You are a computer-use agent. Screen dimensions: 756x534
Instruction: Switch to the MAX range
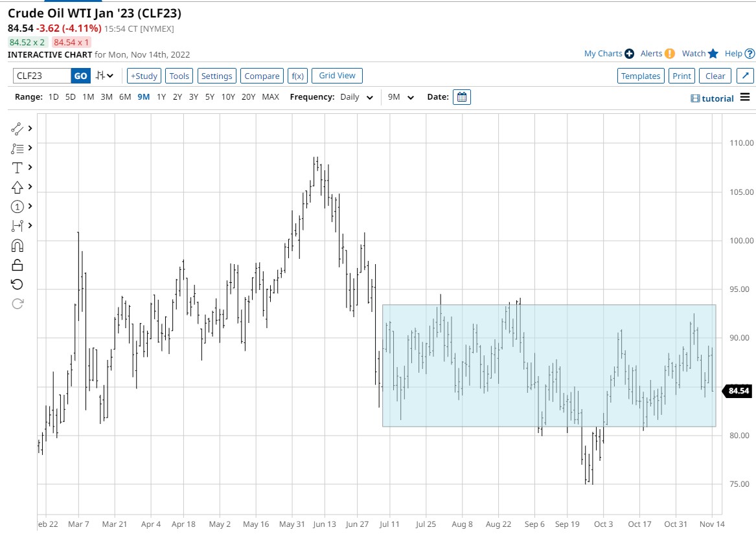click(x=271, y=96)
